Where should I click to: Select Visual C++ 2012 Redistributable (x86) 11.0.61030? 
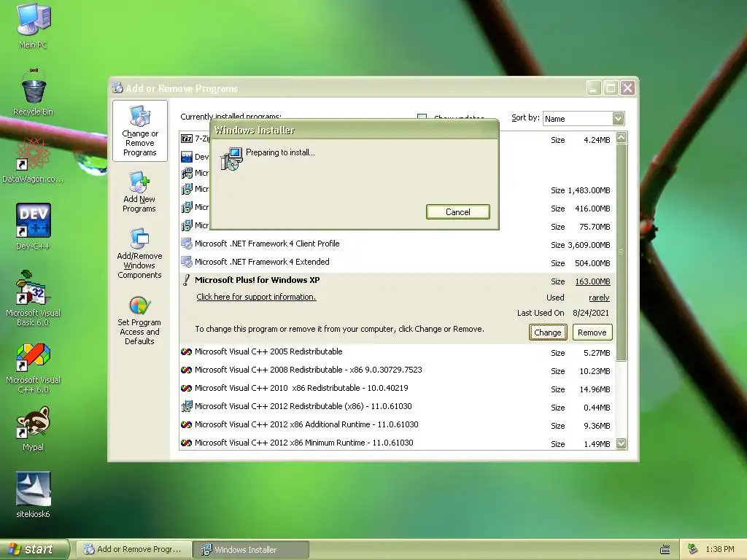[x=398, y=407]
